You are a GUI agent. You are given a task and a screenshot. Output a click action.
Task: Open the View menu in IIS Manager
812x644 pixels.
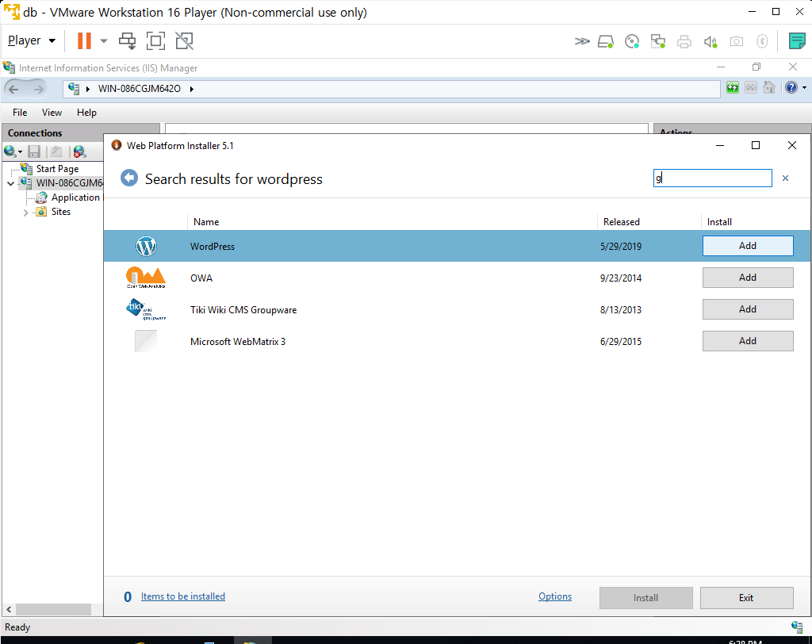point(52,113)
